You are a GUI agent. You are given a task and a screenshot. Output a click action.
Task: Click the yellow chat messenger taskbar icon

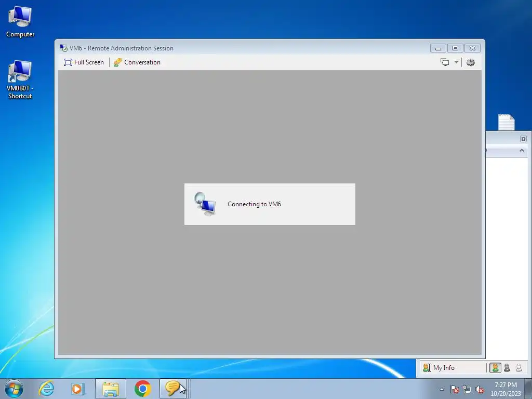(x=172, y=389)
